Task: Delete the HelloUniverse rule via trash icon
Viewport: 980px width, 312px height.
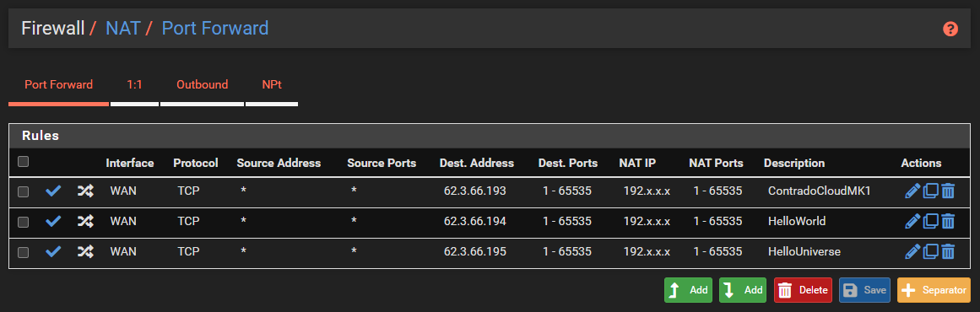Action: 948,252
